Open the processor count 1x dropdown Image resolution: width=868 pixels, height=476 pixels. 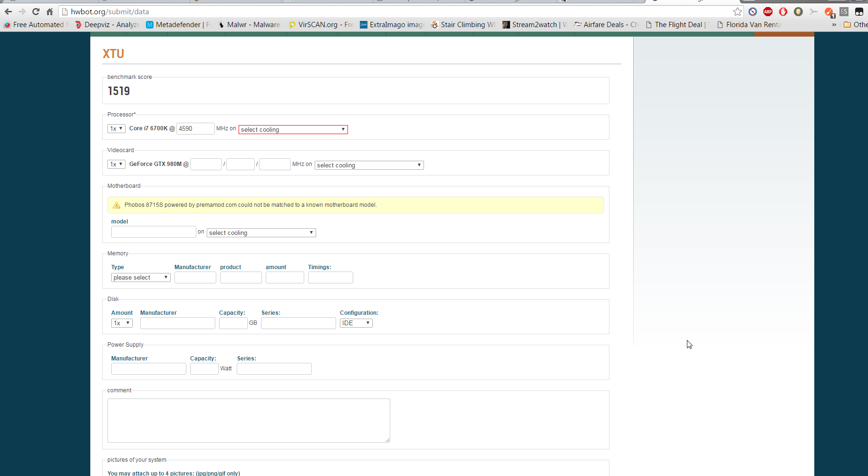pos(116,128)
